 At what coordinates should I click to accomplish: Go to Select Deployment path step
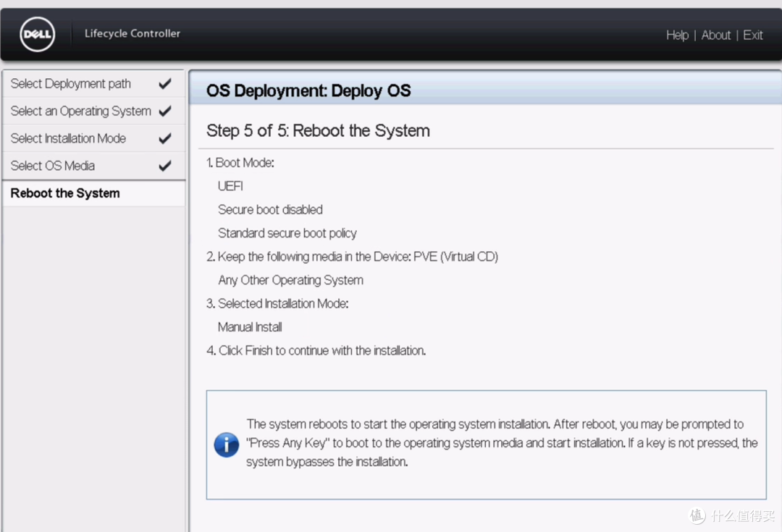tap(71, 84)
